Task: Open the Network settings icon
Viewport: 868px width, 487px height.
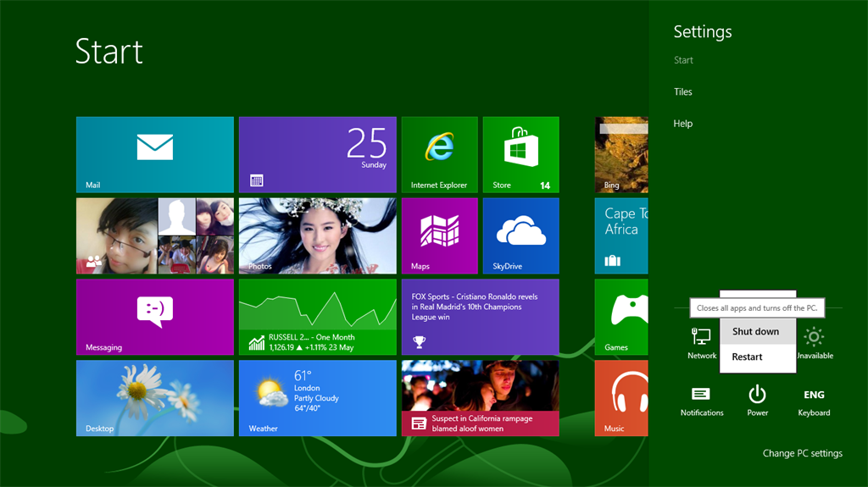Action: pos(701,342)
